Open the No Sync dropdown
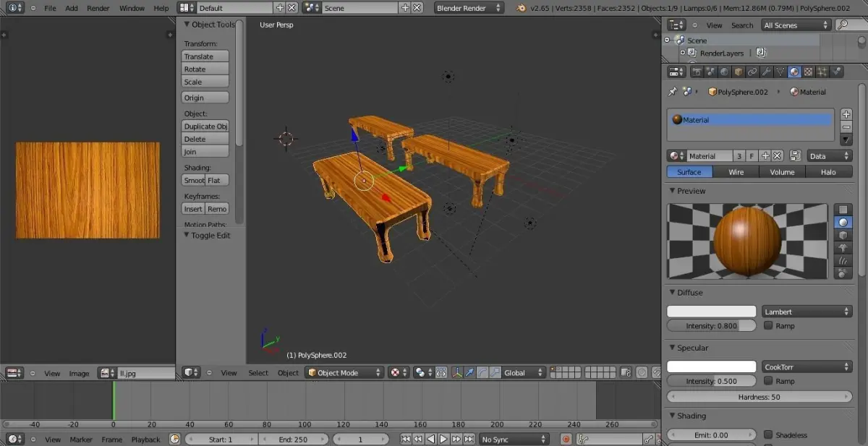The height and width of the screenshot is (446, 868). click(x=514, y=439)
